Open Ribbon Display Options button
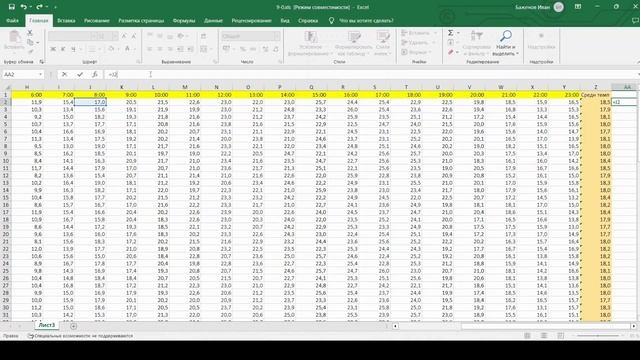This screenshot has height=360, width=640. tap(578, 7)
